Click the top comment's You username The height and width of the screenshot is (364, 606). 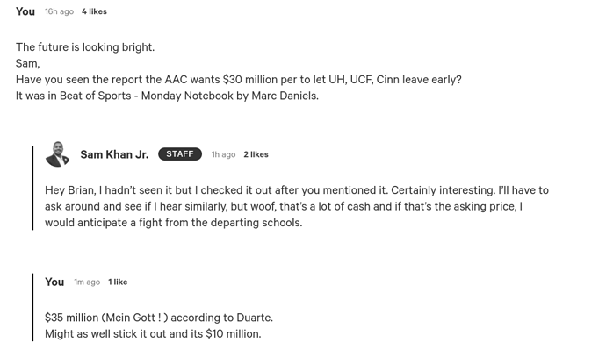(x=25, y=11)
